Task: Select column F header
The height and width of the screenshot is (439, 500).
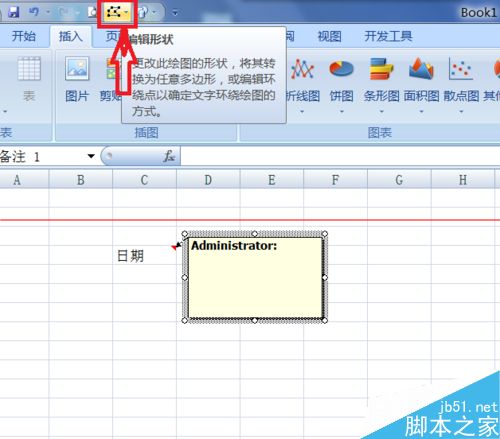Action: 335,180
